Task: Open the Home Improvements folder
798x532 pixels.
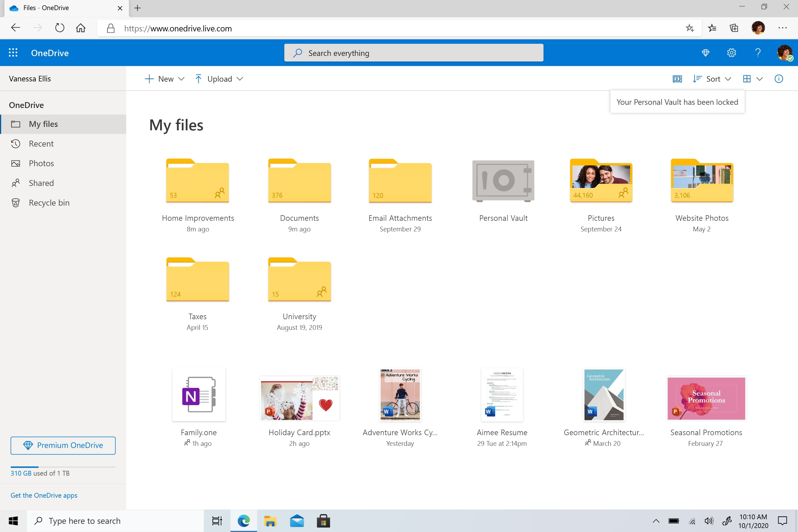Action: 197,181
